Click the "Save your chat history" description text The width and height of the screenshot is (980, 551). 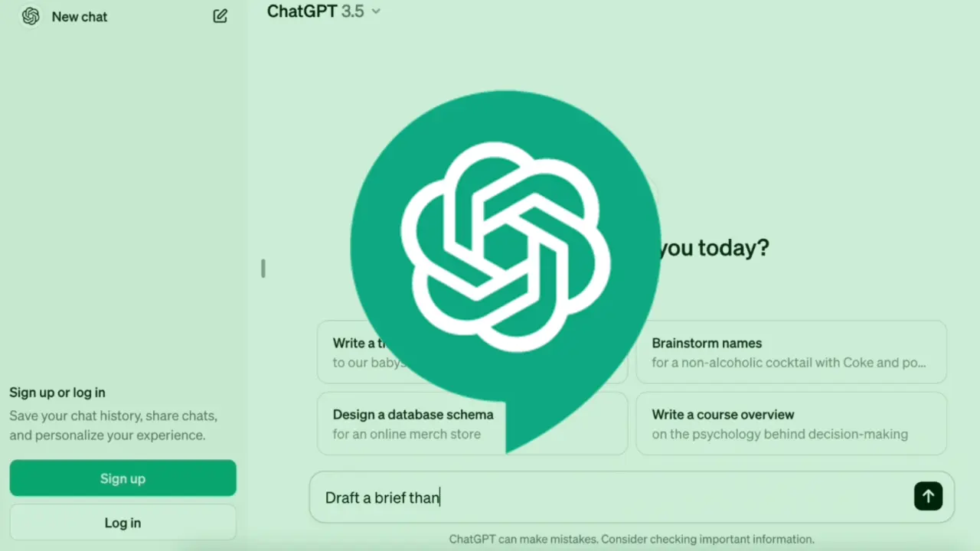coord(113,425)
